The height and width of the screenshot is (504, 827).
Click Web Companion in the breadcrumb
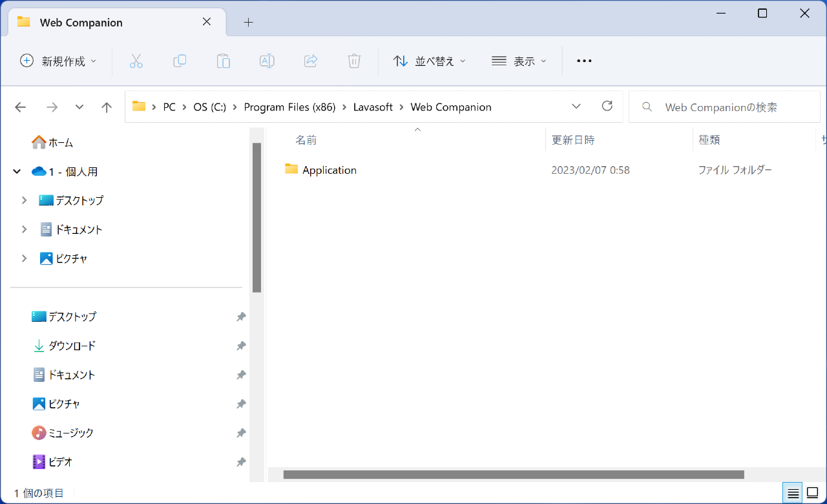click(451, 107)
